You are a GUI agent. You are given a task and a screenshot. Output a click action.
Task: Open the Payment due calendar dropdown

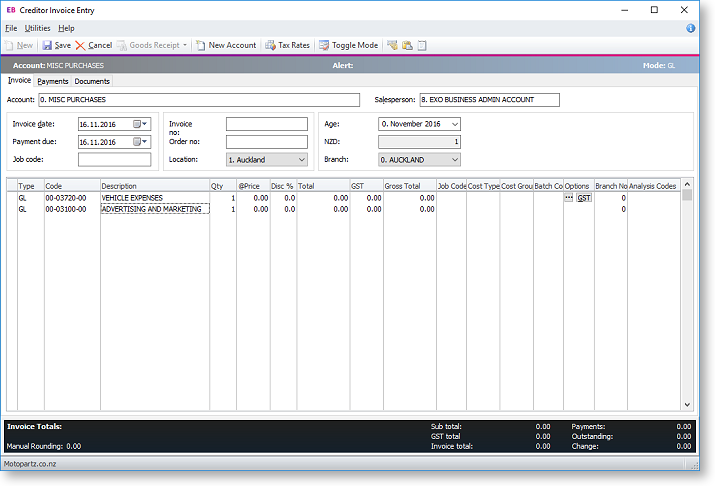point(141,142)
